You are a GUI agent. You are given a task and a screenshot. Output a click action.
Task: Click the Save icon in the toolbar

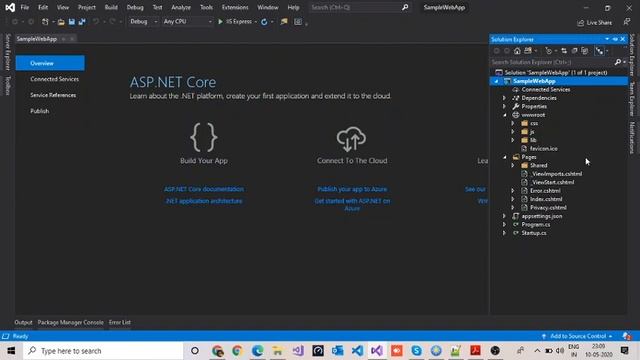point(72,22)
